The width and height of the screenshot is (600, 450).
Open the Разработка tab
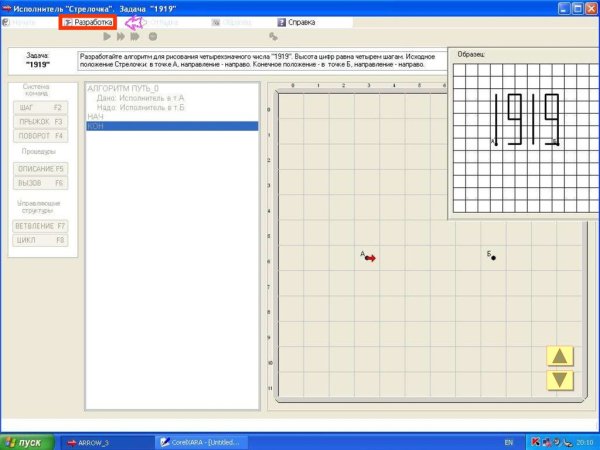[88, 21]
